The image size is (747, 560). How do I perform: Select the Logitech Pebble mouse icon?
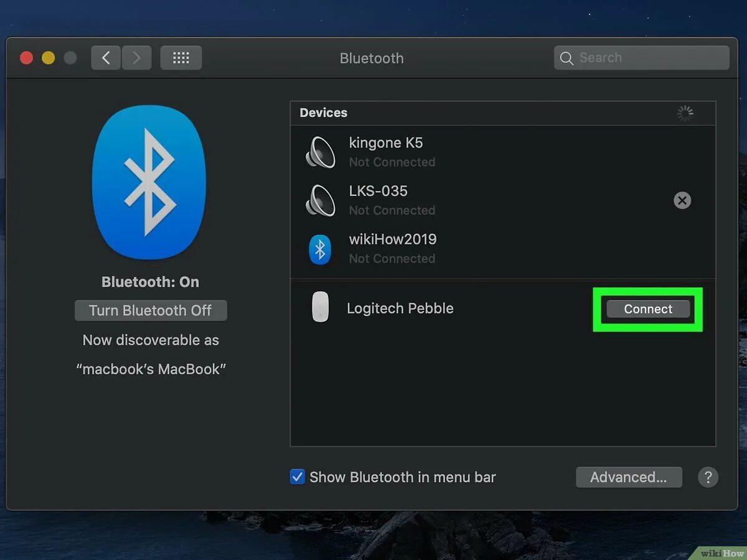320,307
